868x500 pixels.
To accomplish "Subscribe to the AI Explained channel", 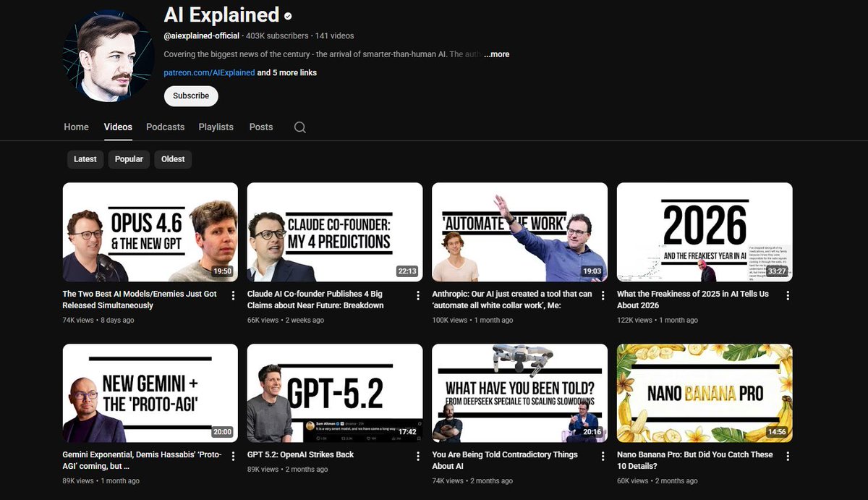I will point(191,96).
